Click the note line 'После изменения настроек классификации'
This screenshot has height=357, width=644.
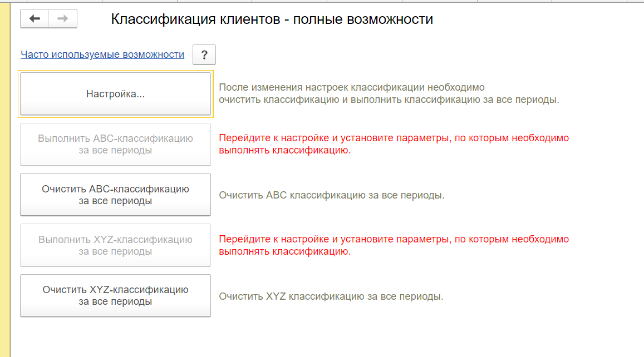(x=351, y=88)
